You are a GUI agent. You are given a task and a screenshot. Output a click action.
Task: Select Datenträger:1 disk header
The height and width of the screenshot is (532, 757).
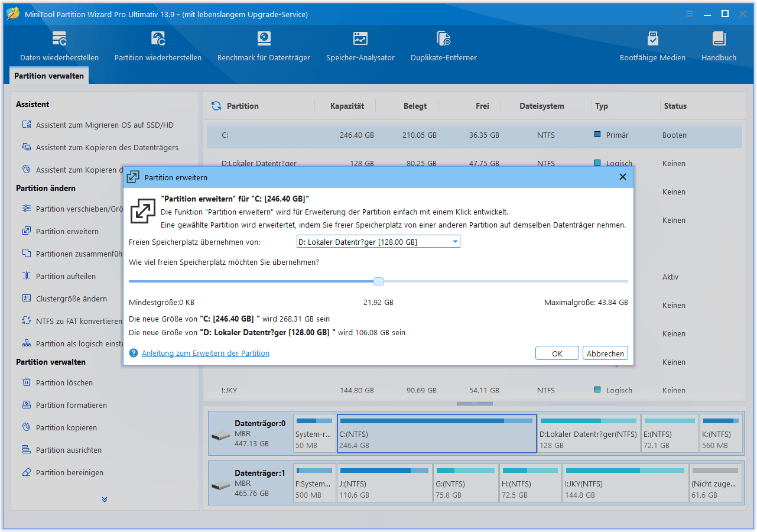tap(251, 483)
